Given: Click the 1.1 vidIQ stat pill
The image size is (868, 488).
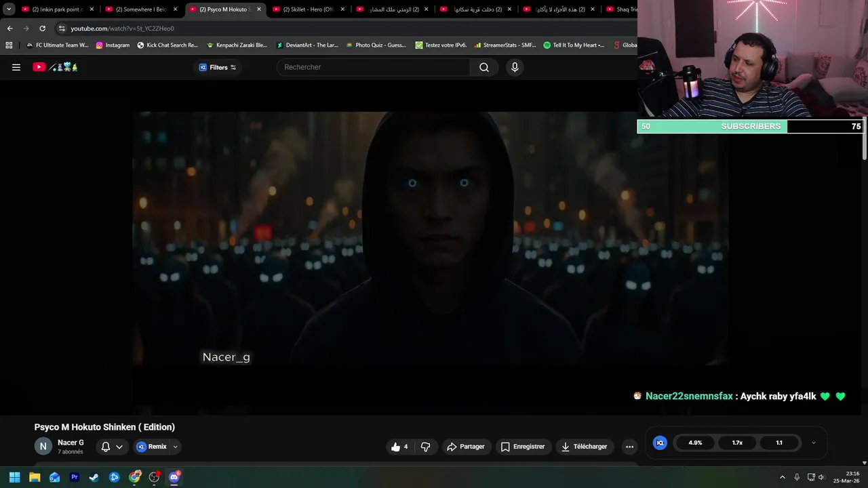Looking at the screenshot, I should pos(779,443).
